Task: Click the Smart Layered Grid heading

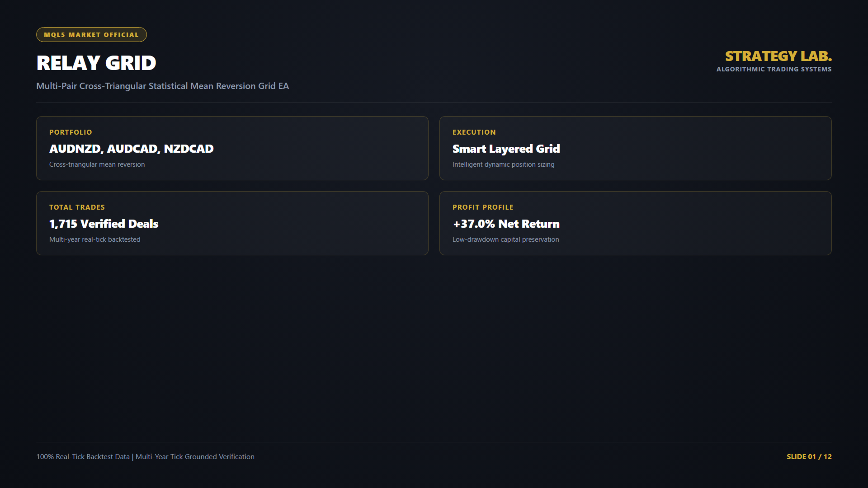Action: (506, 149)
